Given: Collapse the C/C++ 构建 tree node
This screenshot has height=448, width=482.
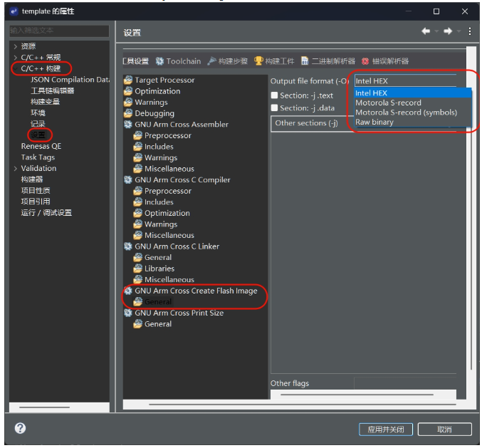Looking at the screenshot, I should (x=16, y=68).
